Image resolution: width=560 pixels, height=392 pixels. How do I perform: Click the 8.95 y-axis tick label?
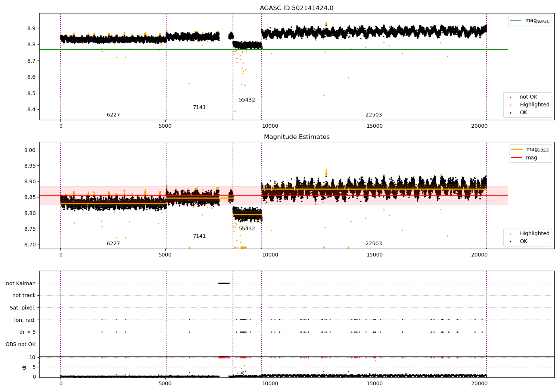coord(30,166)
